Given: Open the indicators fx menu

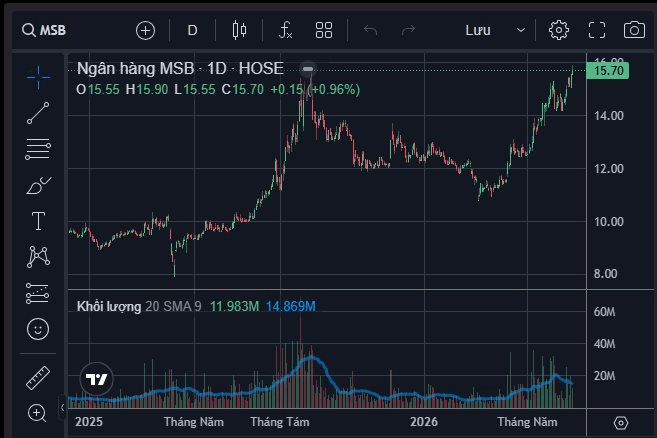Looking at the screenshot, I should click(x=285, y=30).
